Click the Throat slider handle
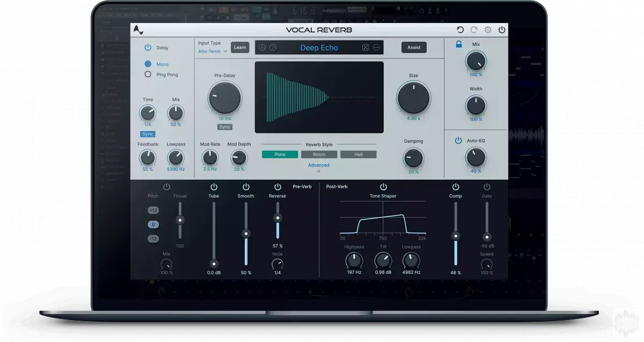 [180, 220]
